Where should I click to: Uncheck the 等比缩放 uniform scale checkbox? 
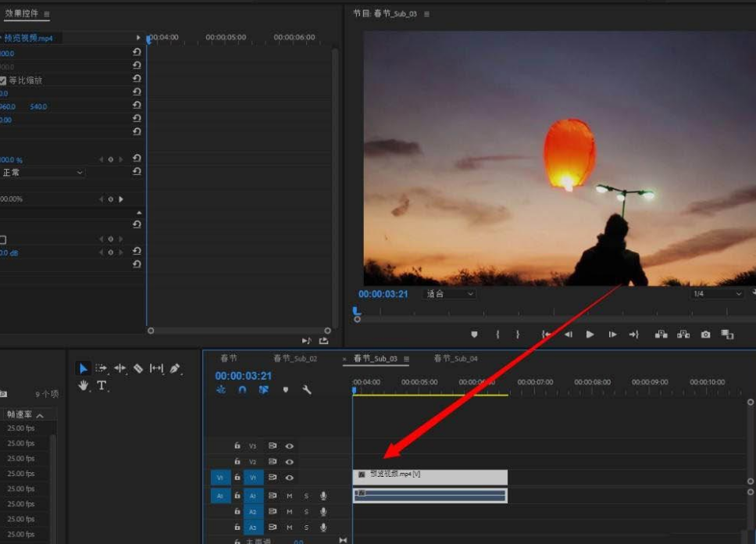point(3,81)
